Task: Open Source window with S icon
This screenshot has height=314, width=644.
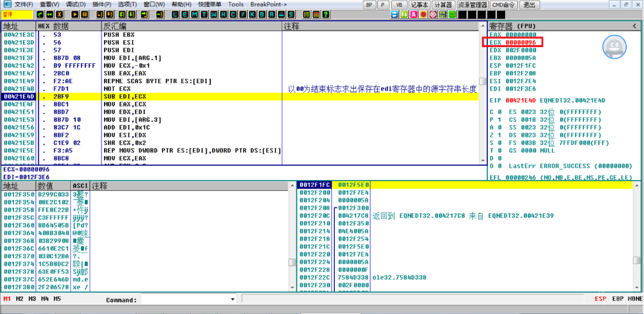Action: click(290, 14)
